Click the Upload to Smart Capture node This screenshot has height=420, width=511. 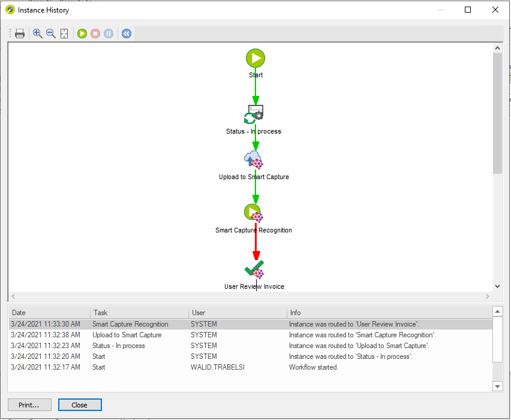pyautogui.click(x=254, y=160)
